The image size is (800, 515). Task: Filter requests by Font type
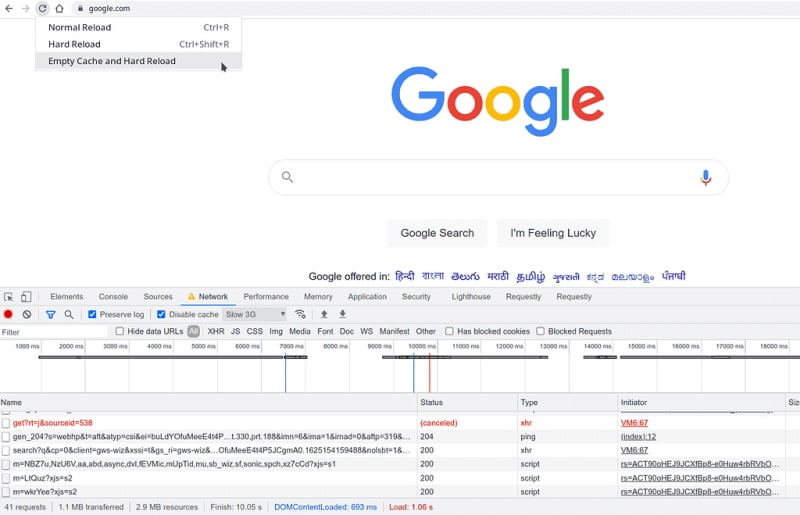click(x=325, y=331)
